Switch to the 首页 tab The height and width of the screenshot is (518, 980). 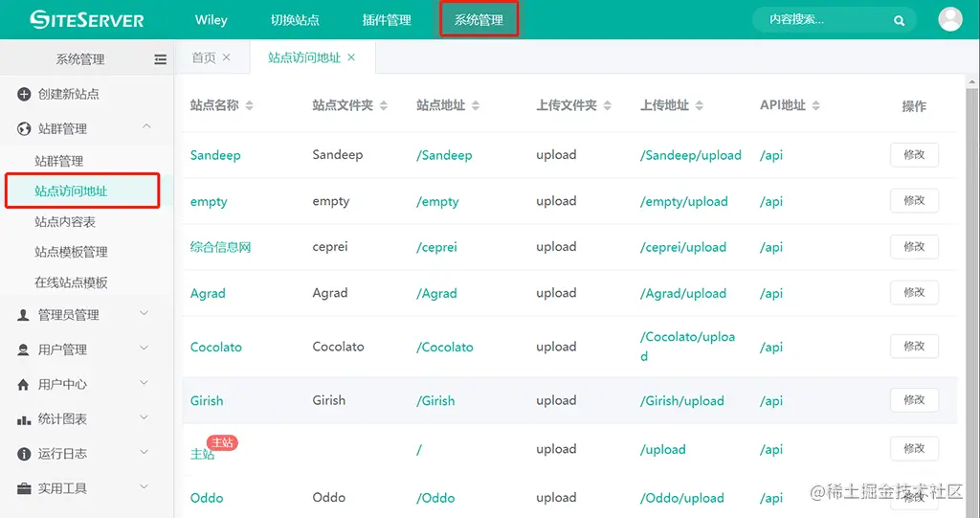tap(204, 57)
